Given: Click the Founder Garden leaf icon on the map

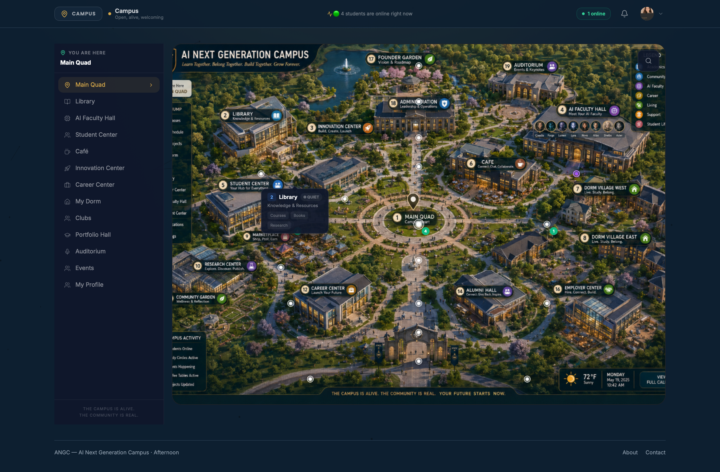Looking at the screenshot, I should 429,59.
